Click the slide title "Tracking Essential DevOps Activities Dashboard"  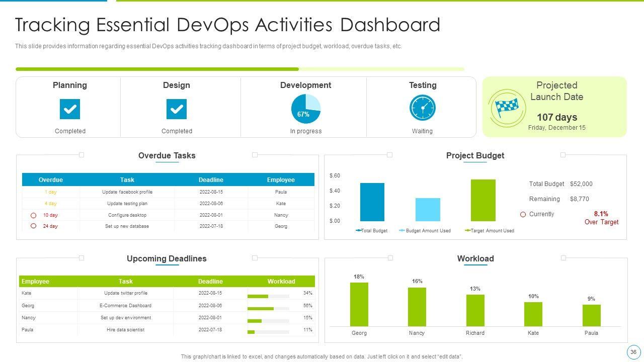(228, 25)
